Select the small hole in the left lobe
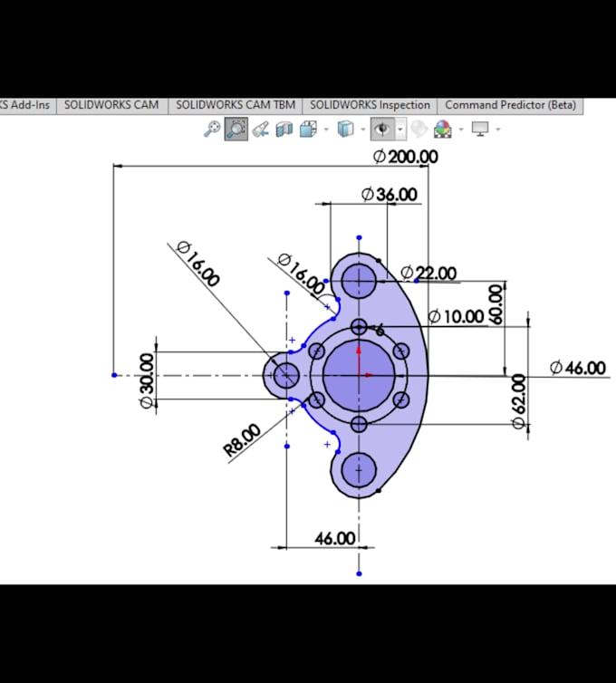 tap(286, 375)
